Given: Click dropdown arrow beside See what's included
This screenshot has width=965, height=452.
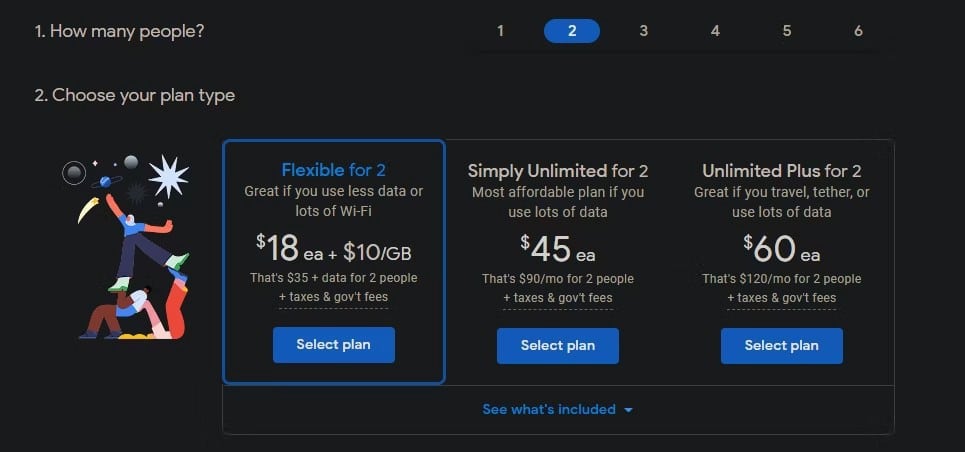Looking at the screenshot, I should point(628,410).
